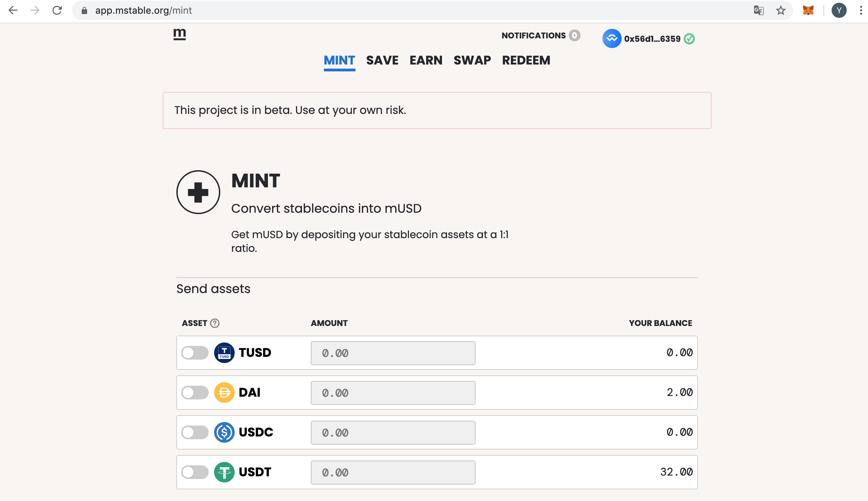The image size is (868, 501).
Task: Click the mStable m logo
Action: point(179,34)
